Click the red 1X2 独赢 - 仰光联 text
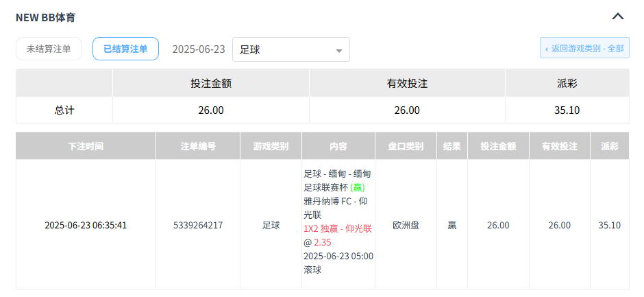The height and width of the screenshot is (297, 644). click(337, 229)
